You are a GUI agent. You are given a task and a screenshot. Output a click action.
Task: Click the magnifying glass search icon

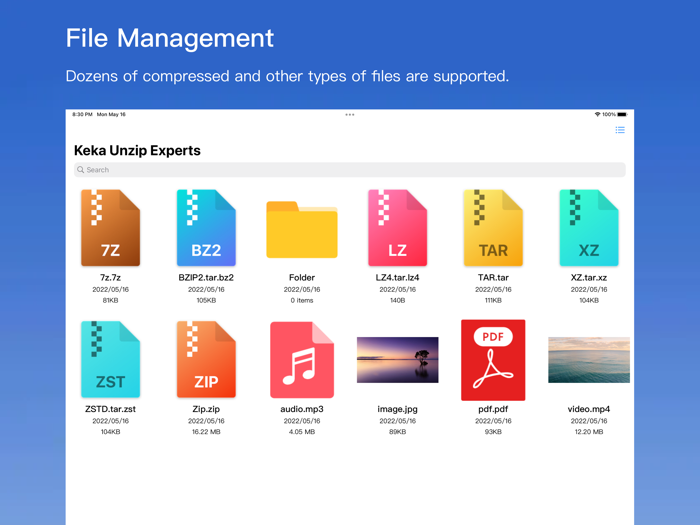point(81,170)
